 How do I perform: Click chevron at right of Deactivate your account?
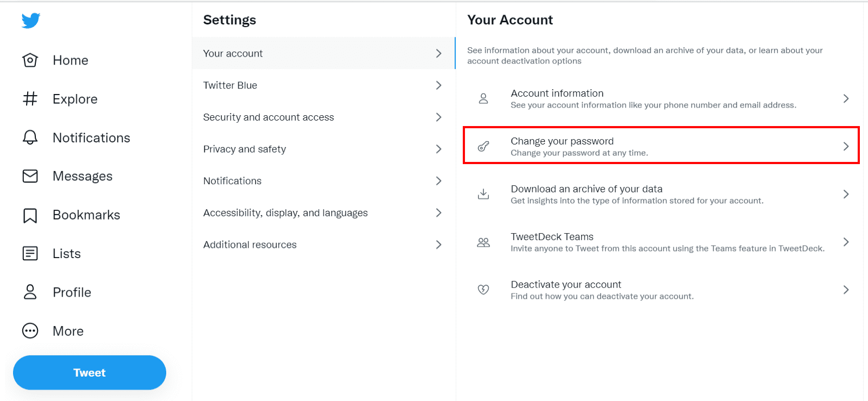(x=846, y=290)
